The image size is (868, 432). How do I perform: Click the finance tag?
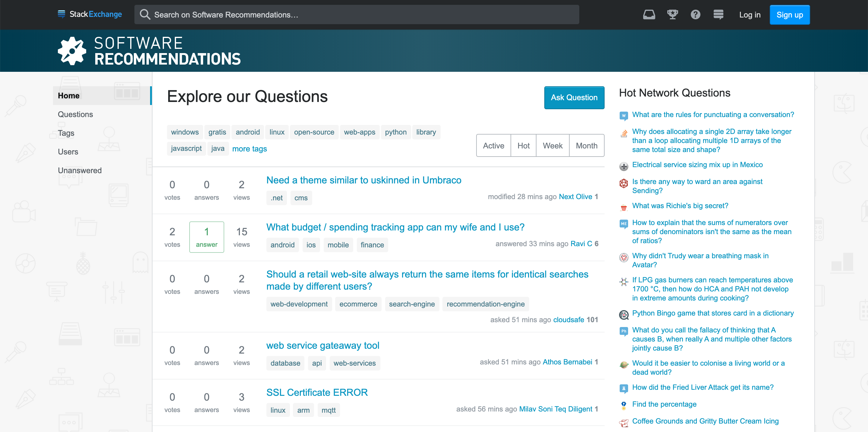coord(372,245)
